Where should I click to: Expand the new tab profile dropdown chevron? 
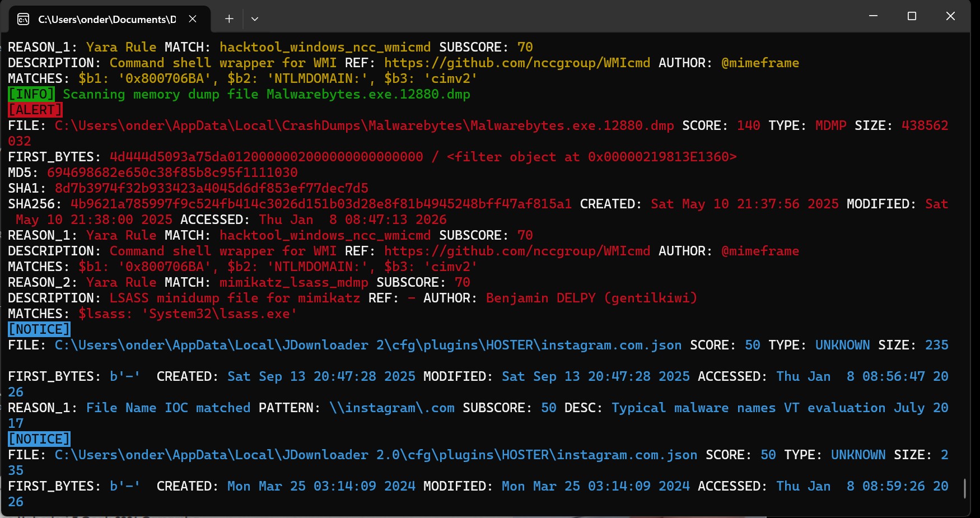pyautogui.click(x=255, y=19)
